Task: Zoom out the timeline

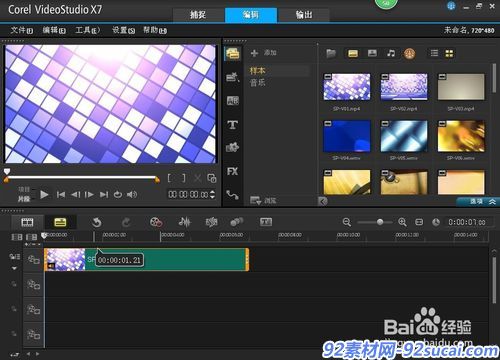Action: click(347, 222)
